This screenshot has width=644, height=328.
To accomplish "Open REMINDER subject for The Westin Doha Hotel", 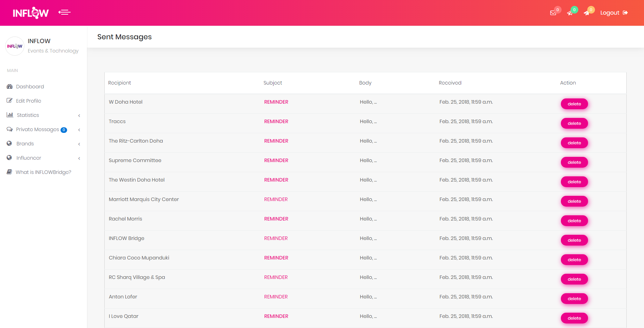I will 276,180.
